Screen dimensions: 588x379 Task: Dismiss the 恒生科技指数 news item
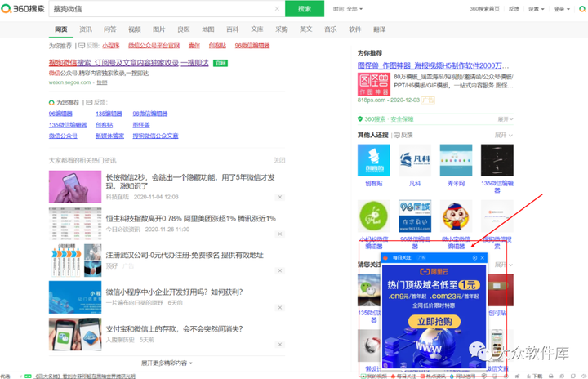pos(280,234)
